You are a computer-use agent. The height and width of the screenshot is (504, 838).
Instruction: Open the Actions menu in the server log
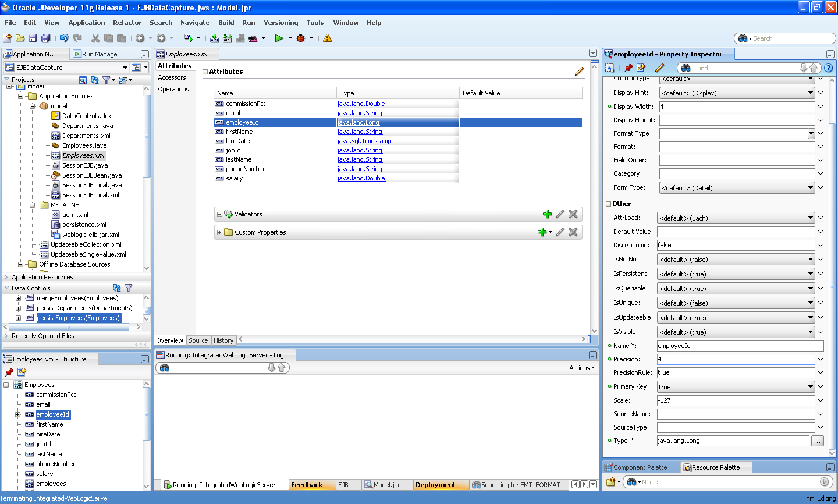(581, 367)
